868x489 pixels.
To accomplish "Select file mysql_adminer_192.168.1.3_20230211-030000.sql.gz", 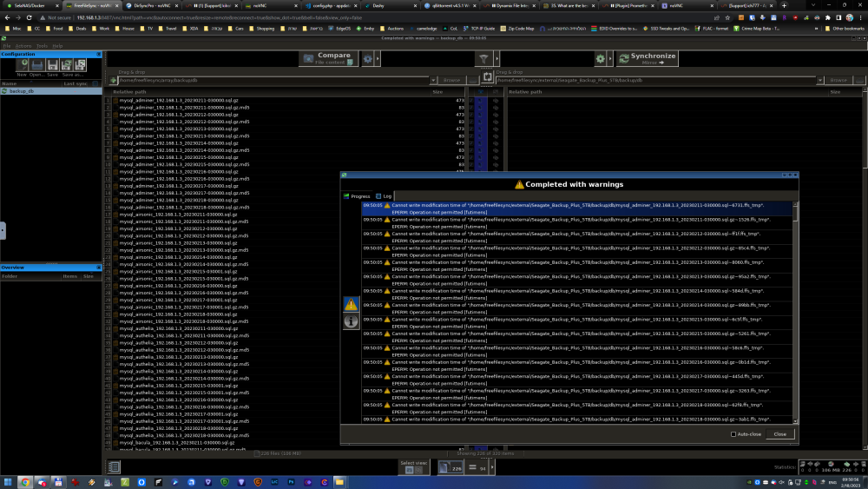I will [179, 100].
